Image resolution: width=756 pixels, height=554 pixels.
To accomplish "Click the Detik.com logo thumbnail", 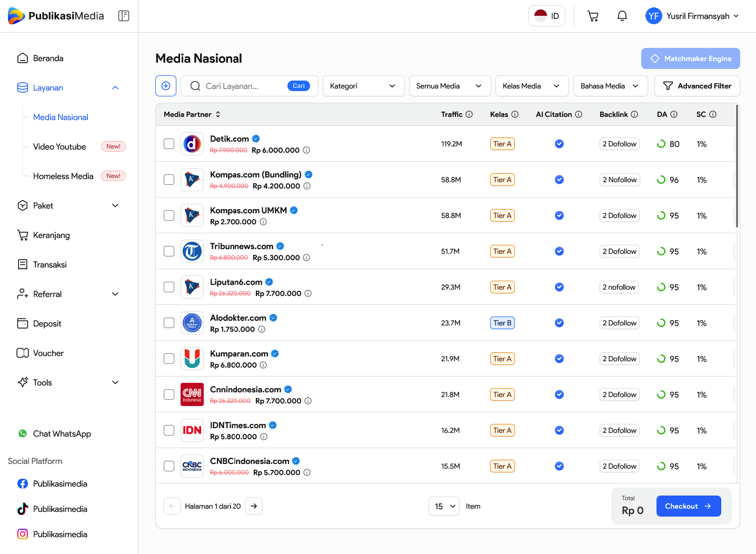I will (192, 144).
